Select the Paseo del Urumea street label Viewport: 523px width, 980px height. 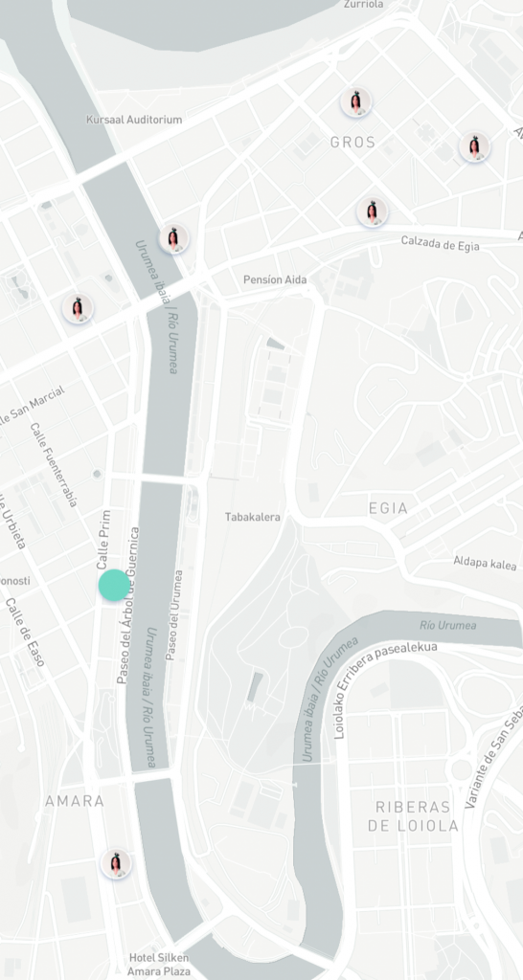pyautogui.click(x=173, y=615)
